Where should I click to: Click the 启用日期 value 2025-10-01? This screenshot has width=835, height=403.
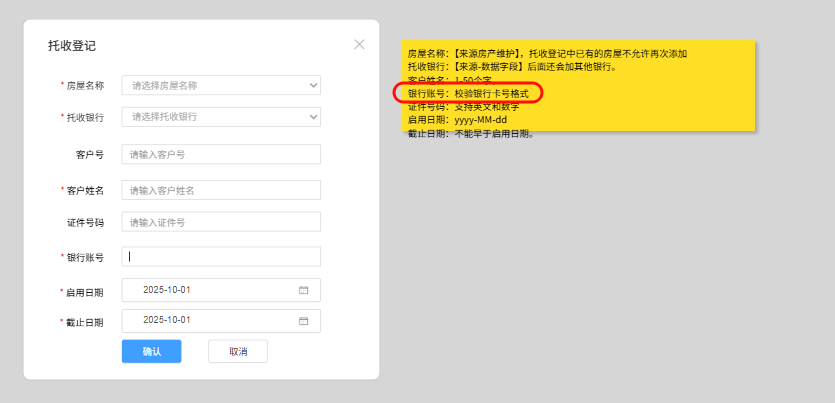pos(167,290)
